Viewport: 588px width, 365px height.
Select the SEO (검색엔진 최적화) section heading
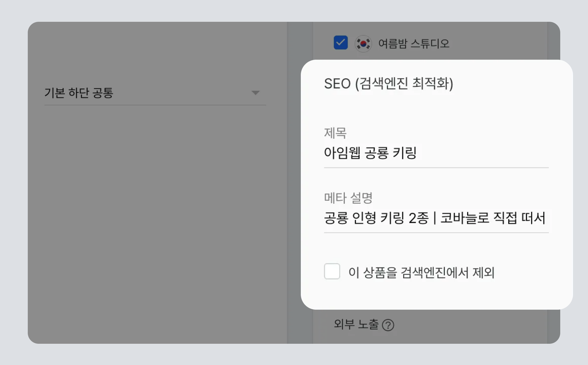[x=389, y=83]
